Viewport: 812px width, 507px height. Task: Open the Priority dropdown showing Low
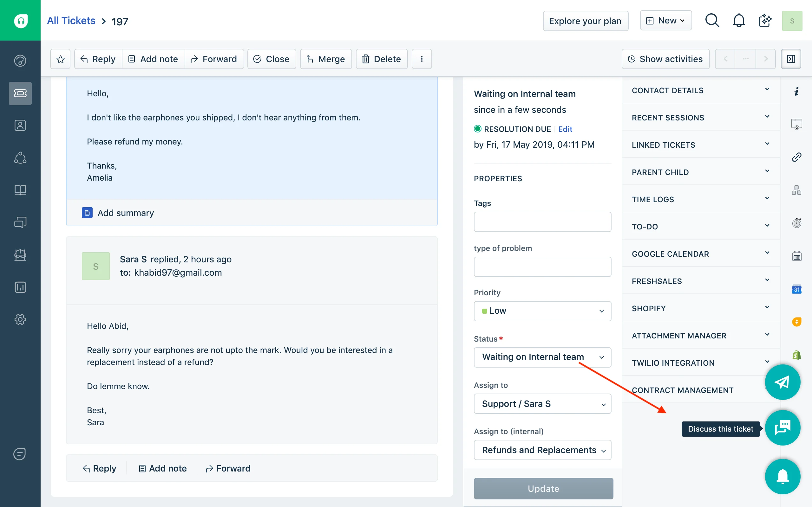tap(542, 311)
